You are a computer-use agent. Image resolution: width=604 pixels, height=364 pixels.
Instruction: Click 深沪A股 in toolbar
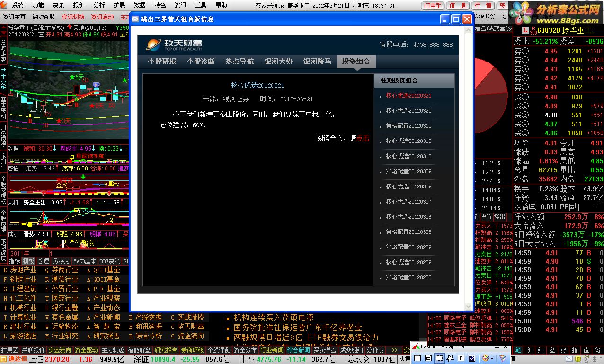coord(43,17)
